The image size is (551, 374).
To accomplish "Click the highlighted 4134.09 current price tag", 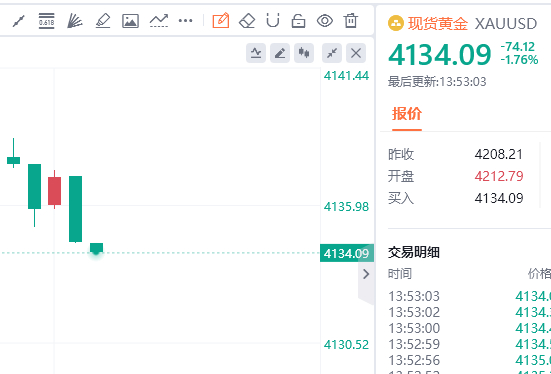I will point(347,253).
